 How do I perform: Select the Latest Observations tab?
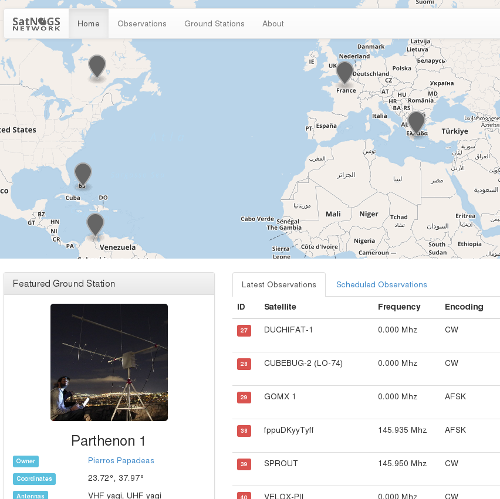279,284
